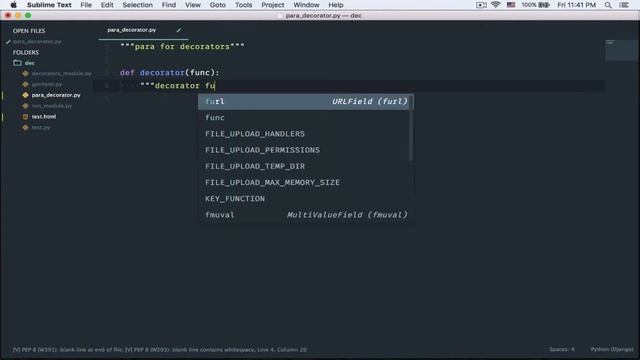Click the autocomplete popup scrollbar
The image size is (640, 360).
(411, 130)
